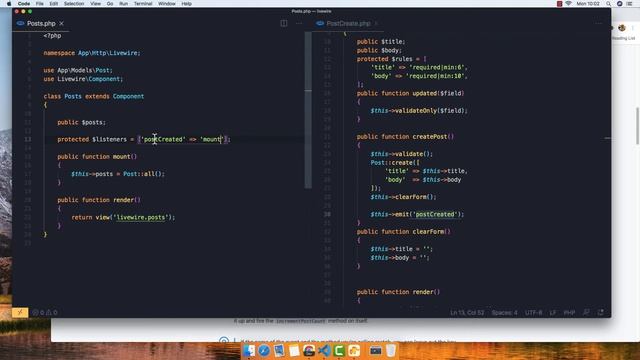
Task: Click the class Posts extends Component line
Action: pyautogui.click(x=93, y=97)
